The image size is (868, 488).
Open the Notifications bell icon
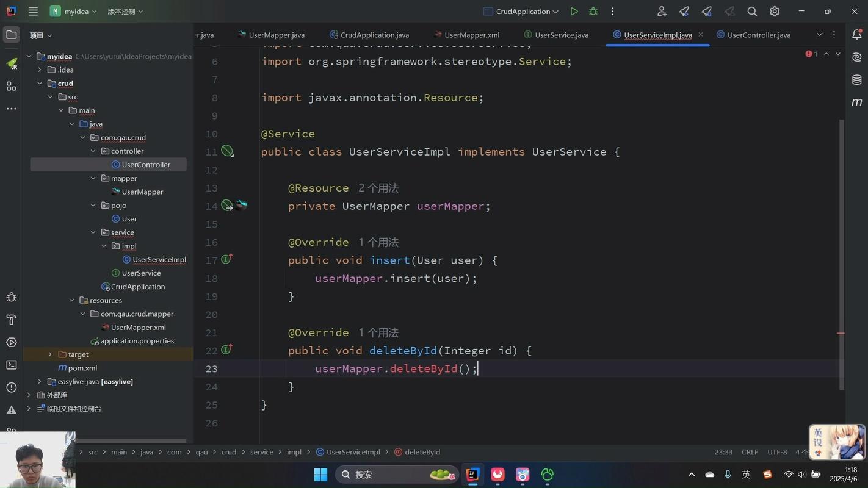pos(858,35)
